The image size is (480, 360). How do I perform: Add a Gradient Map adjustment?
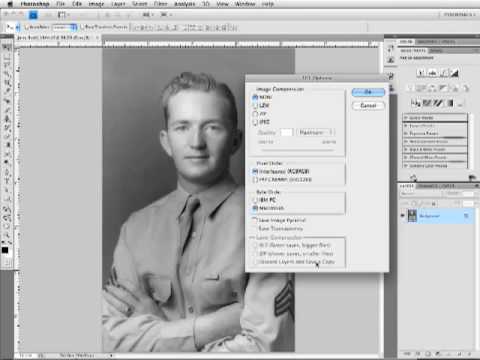click(x=450, y=103)
